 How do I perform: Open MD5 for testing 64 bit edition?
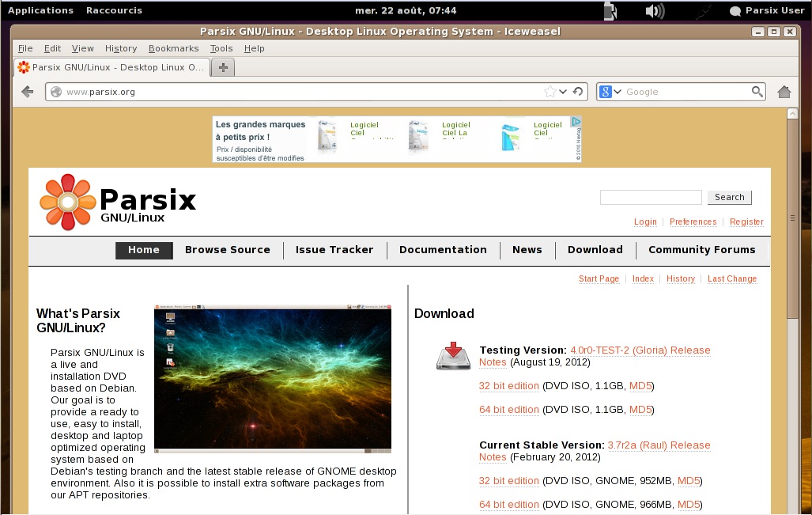tap(640, 410)
